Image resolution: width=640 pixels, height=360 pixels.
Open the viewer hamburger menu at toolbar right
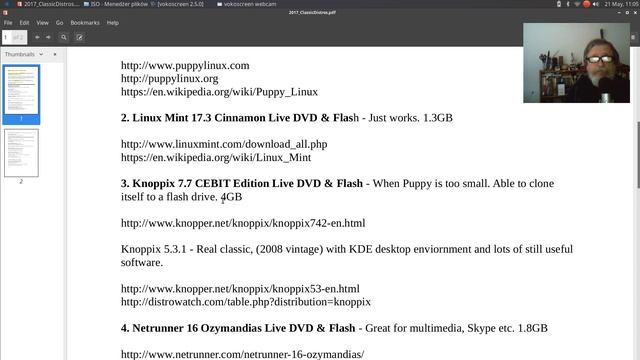coord(633,37)
